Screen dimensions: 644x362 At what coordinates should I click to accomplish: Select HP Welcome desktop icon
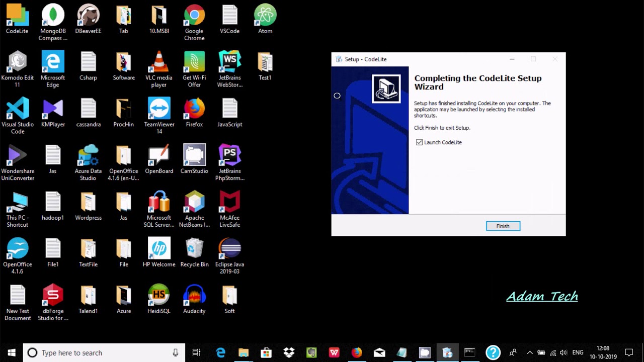tap(159, 253)
